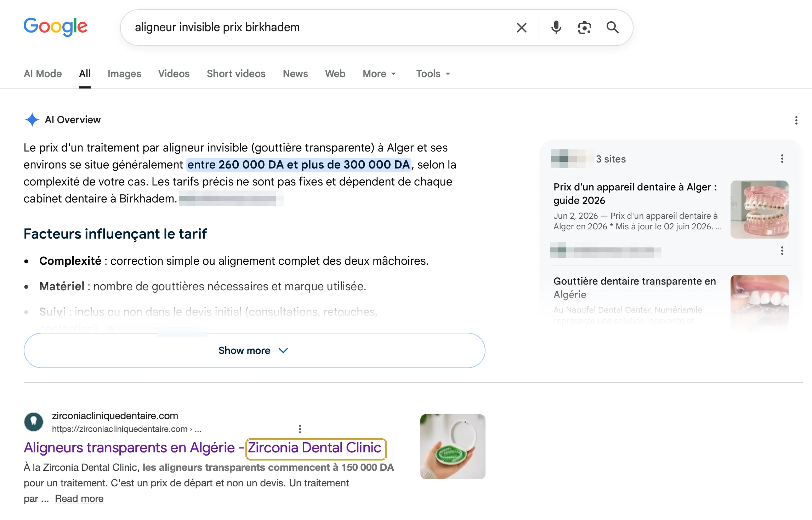
Task: Click the AI Overview label
Action: click(73, 120)
